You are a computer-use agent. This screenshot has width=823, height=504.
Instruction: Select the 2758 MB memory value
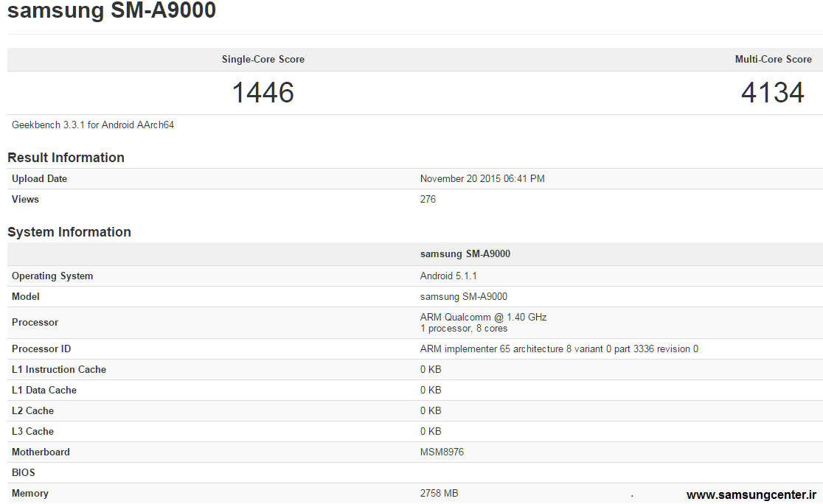click(x=439, y=494)
